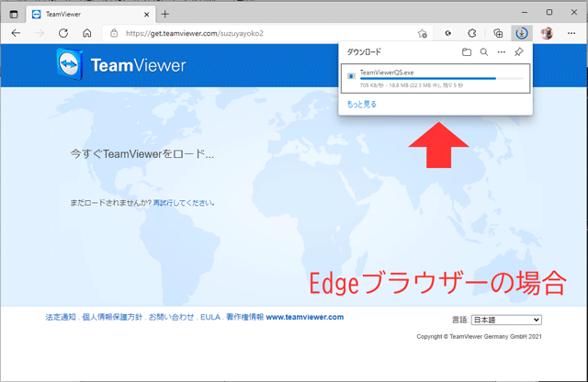The height and width of the screenshot is (382, 588).
Task: Select TeamViewerQS.exe download item
Action: coord(435,78)
